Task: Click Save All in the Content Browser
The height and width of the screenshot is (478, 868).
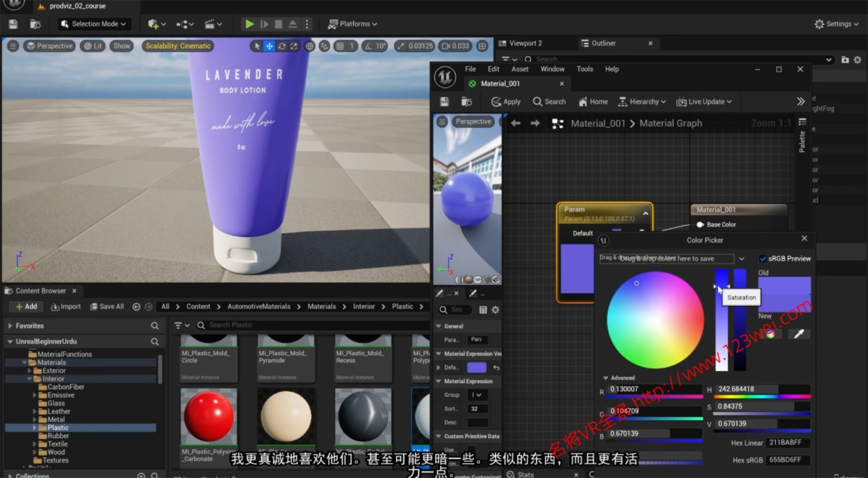Action: (107, 306)
